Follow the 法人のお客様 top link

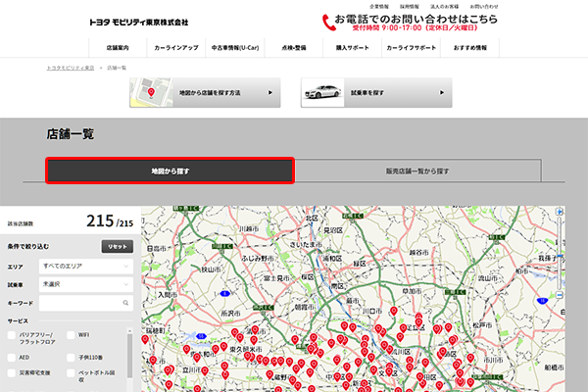pos(444,7)
